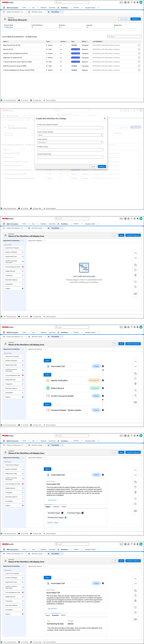This screenshot has height=644, width=144.
Task: Enable Task Based Triggers with plus button
Action: coord(62,513)
